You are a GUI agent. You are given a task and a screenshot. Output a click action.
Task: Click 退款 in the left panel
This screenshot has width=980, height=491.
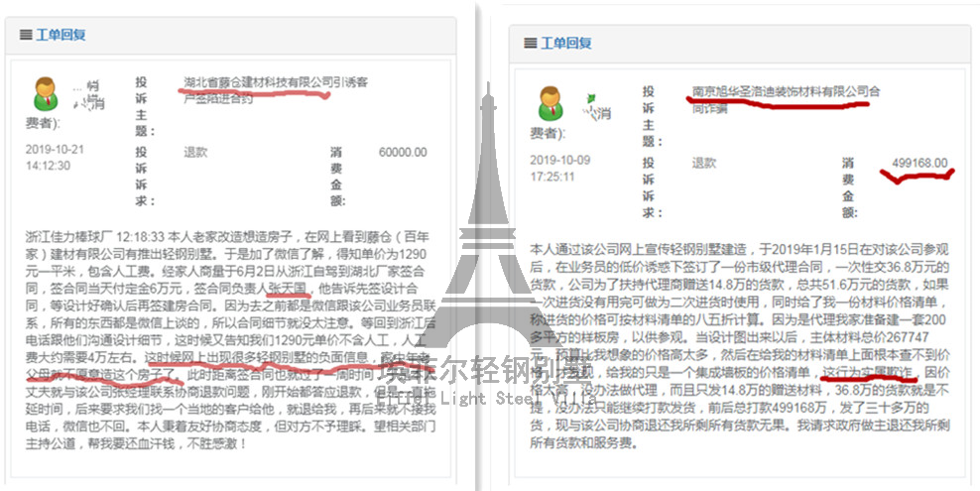(195, 152)
